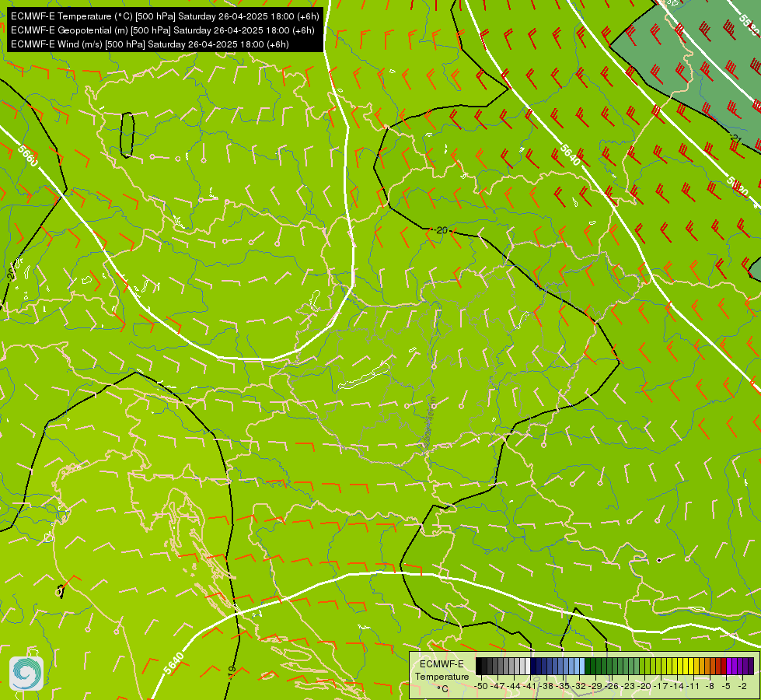The height and width of the screenshot is (700, 761).
Task: Click the -47 value in temperature legend
Action: pos(498,687)
